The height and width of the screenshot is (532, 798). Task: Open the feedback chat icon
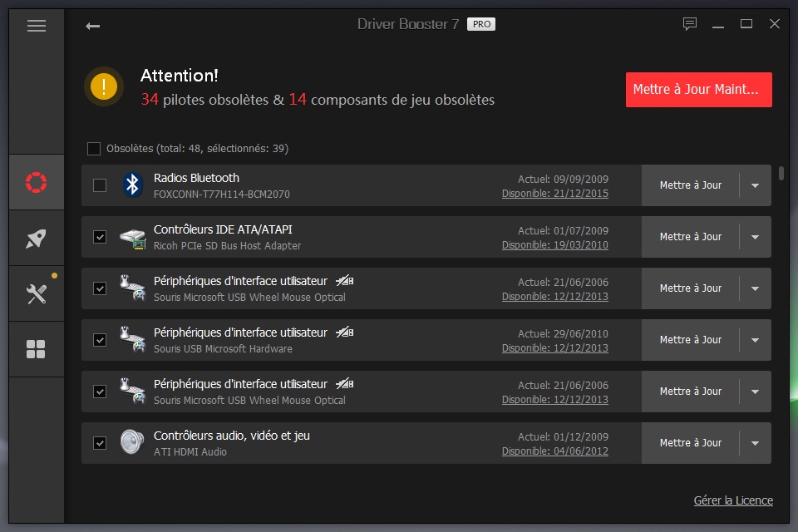click(690, 24)
